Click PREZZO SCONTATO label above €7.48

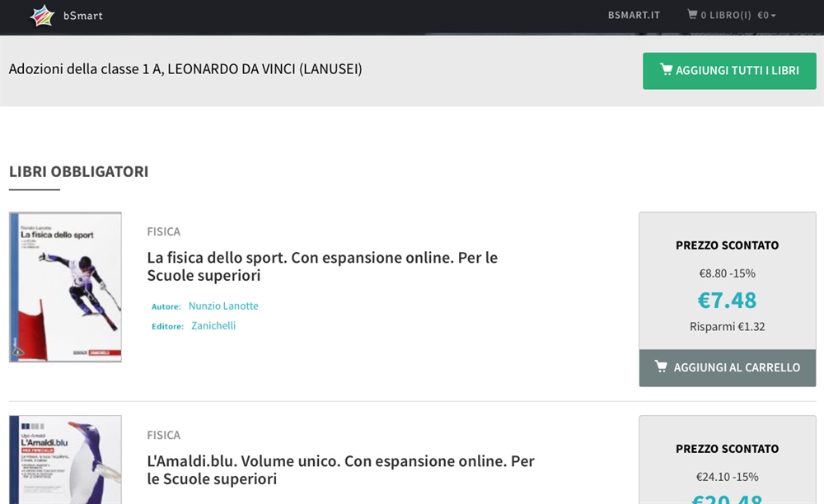728,245
